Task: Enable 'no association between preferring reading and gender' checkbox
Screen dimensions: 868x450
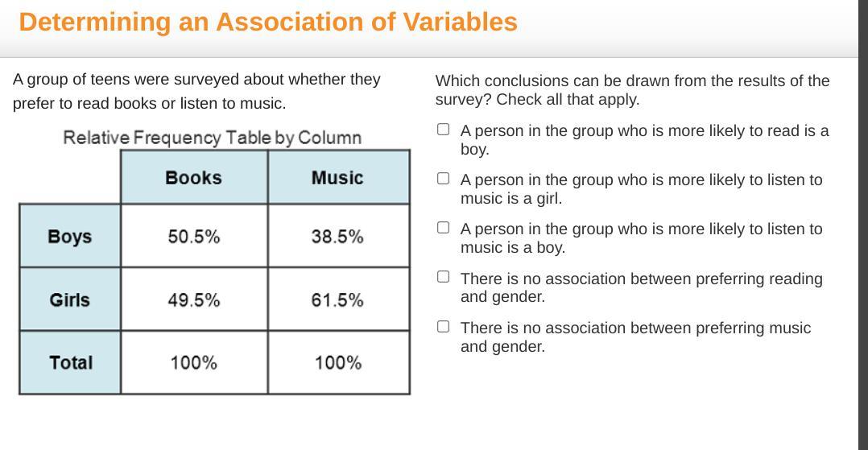Action: [x=443, y=277]
